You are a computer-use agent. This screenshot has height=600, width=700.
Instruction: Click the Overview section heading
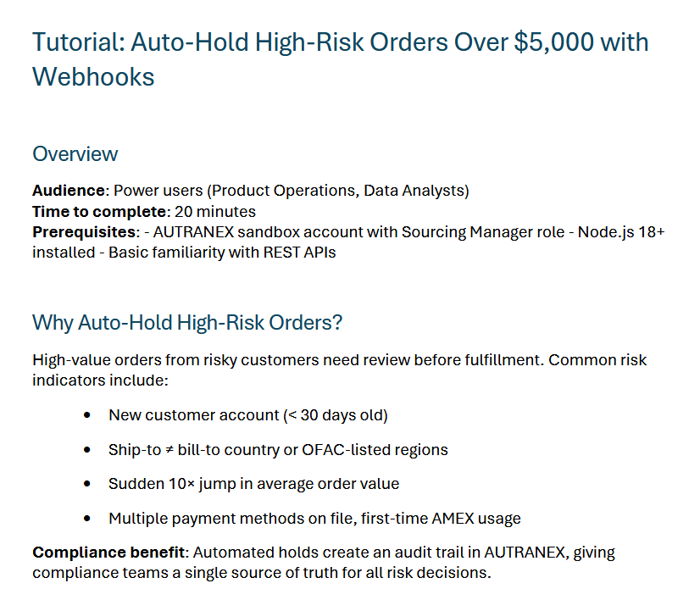click(75, 153)
